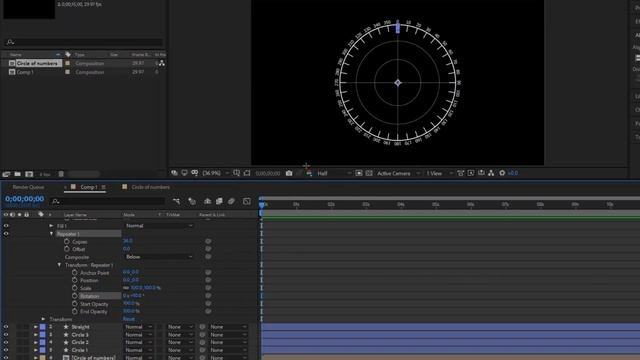The height and width of the screenshot is (360, 640).
Task: Select Comp 1 in project panel
Action: point(25,72)
